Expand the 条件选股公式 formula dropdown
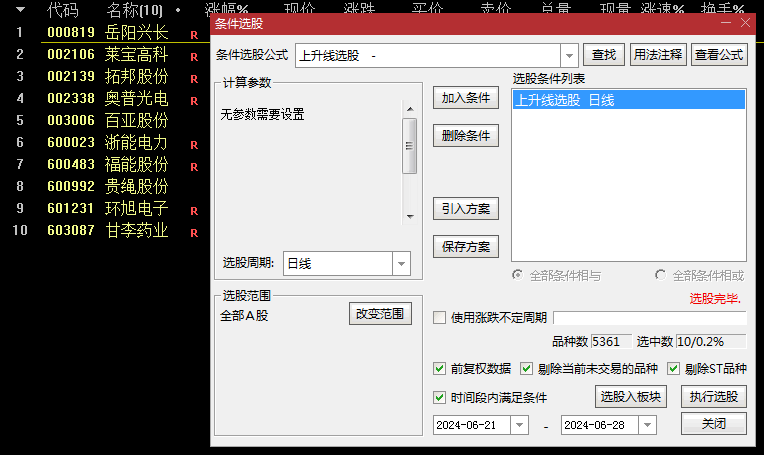Image resolution: width=764 pixels, height=455 pixels. tap(569, 56)
